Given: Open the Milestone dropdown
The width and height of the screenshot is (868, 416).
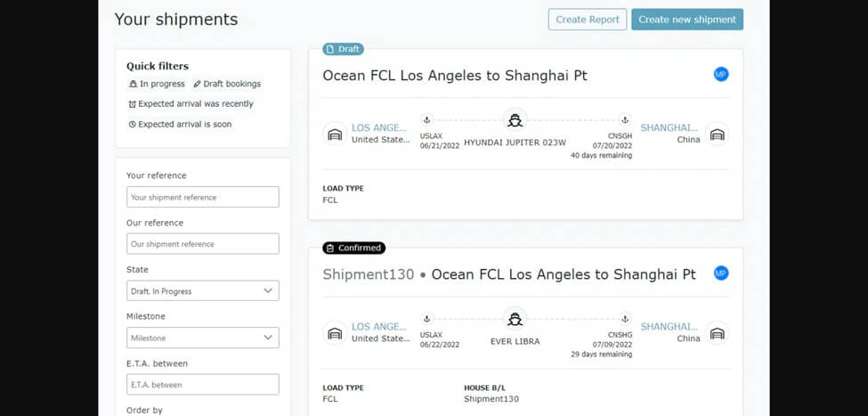Looking at the screenshot, I should coord(203,339).
